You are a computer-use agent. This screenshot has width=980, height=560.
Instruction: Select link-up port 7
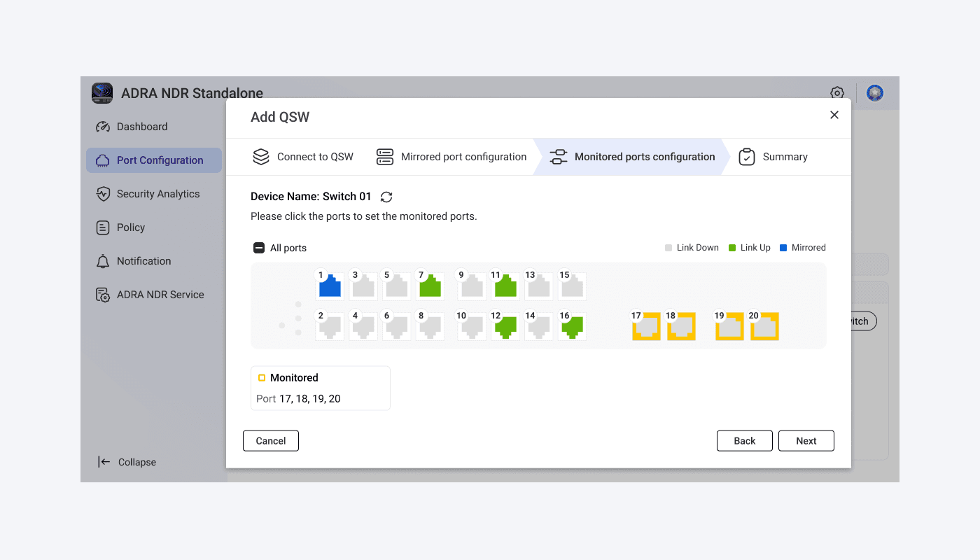coord(430,286)
